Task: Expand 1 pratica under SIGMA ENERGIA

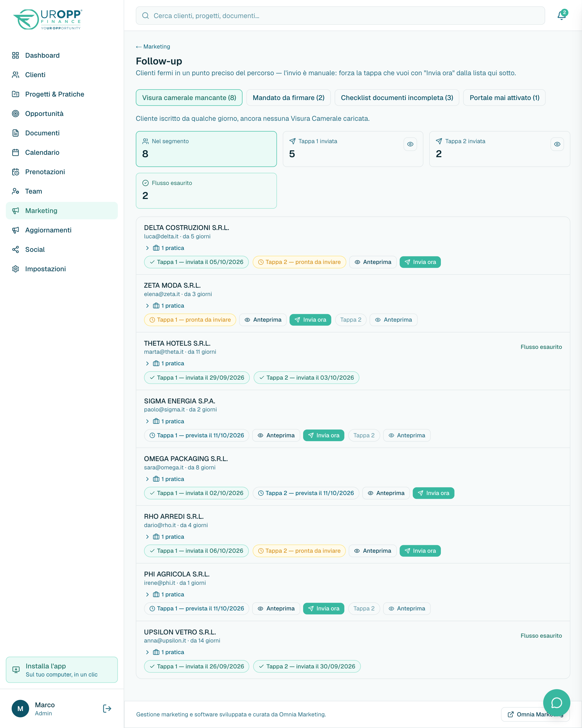Action: [x=165, y=421]
